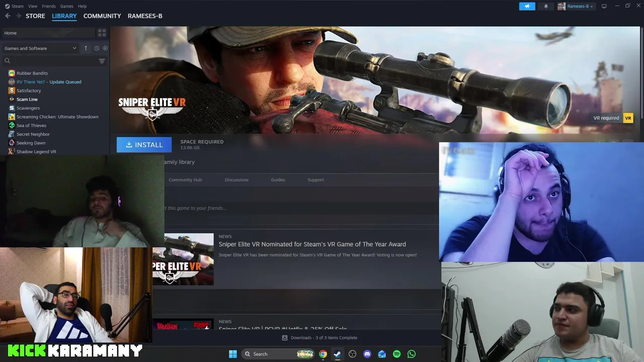This screenshot has height=362, width=644.
Task: Click the Sea of Thieves game icon
Action: coord(12,126)
